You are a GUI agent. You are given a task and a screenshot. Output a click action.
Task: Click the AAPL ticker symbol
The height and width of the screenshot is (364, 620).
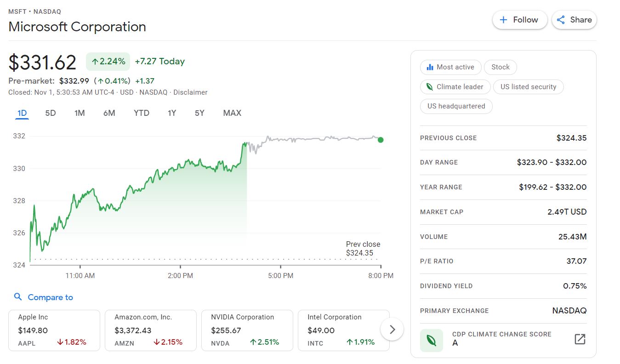tap(27, 343)
